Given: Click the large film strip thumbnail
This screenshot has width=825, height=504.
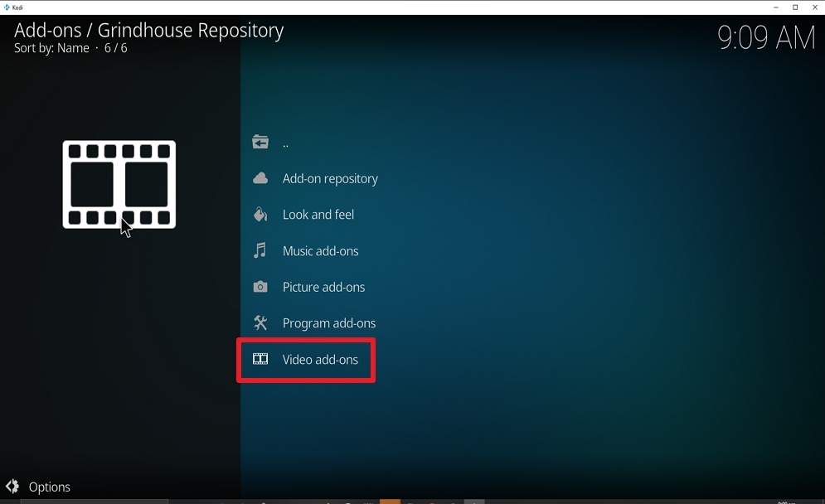Looking at the screenshot, I should point(119,184).
